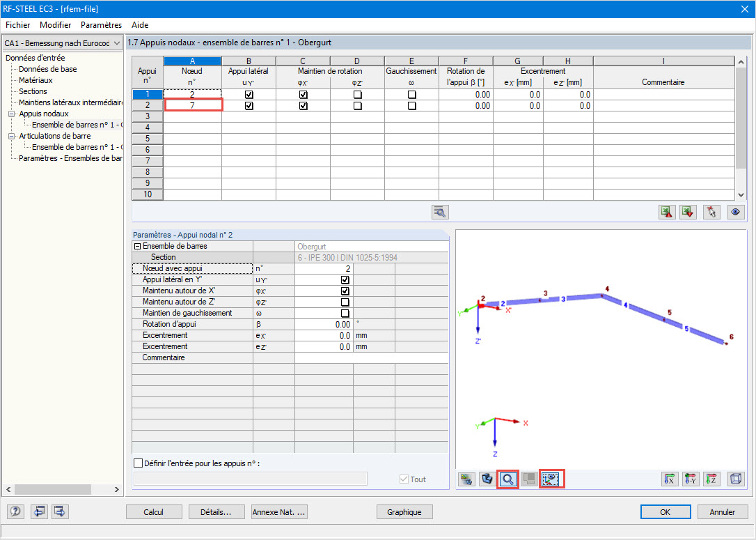Image resolution: width=756 pixels, height=540 pixels.
Task: Go to next input window icon
Action: [60, 511]
